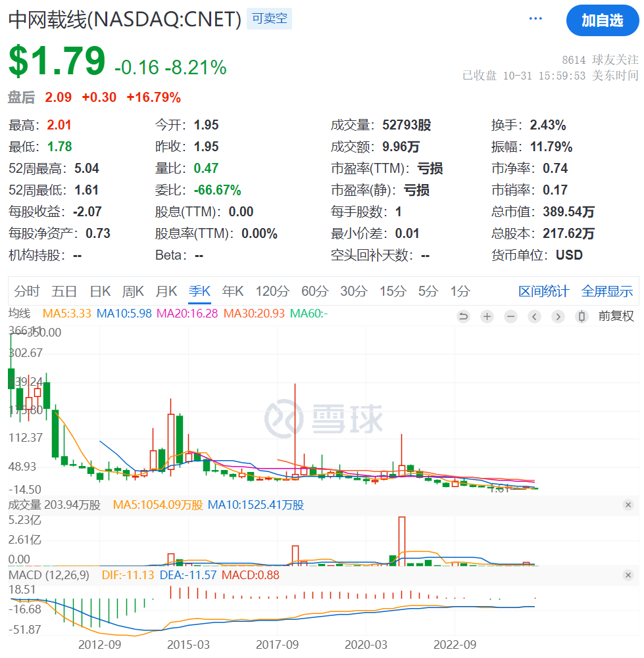644x658 pixels.
Task: Click the 成交额 value 9.96万
Action: pyautogui.click(x=401, y=147)
